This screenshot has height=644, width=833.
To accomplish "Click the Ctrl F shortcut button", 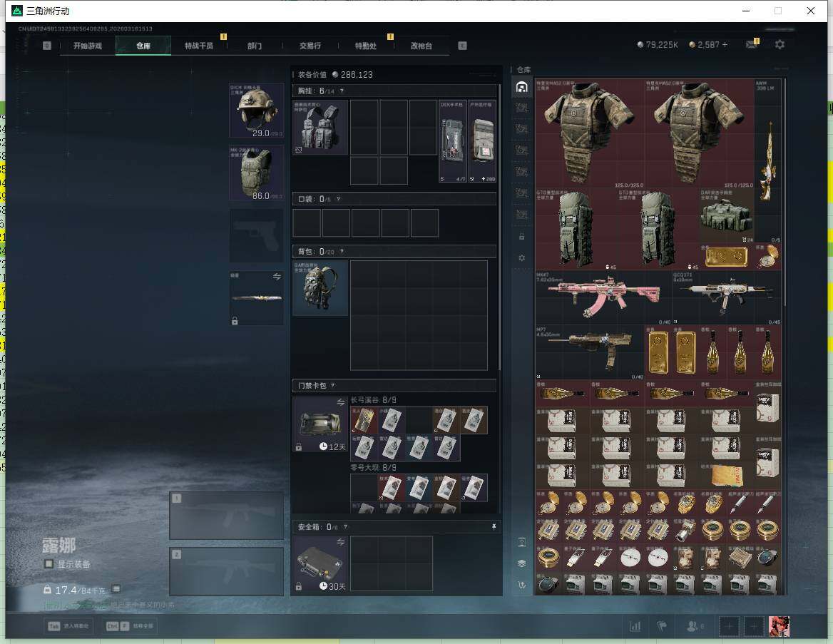I will point(130,626).
